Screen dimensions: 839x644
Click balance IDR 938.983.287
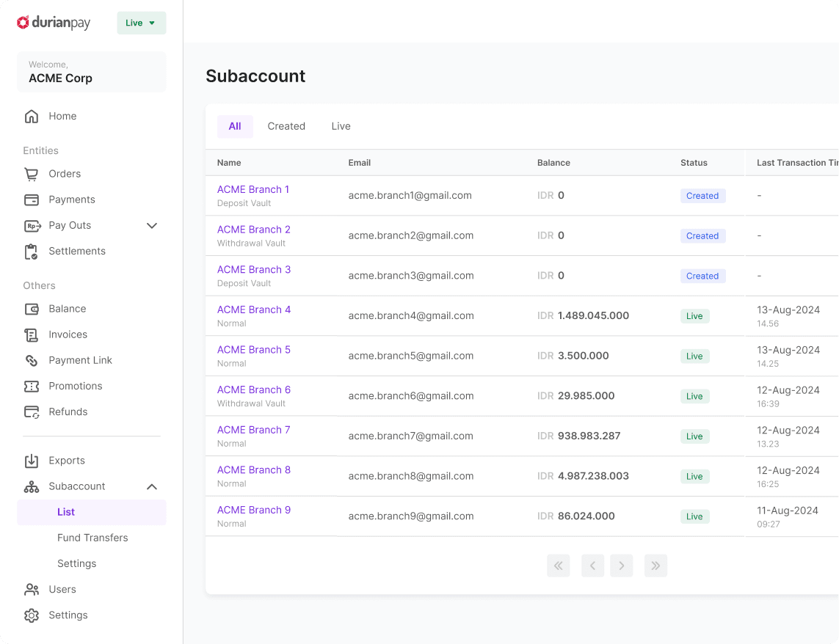coord(579,436)
